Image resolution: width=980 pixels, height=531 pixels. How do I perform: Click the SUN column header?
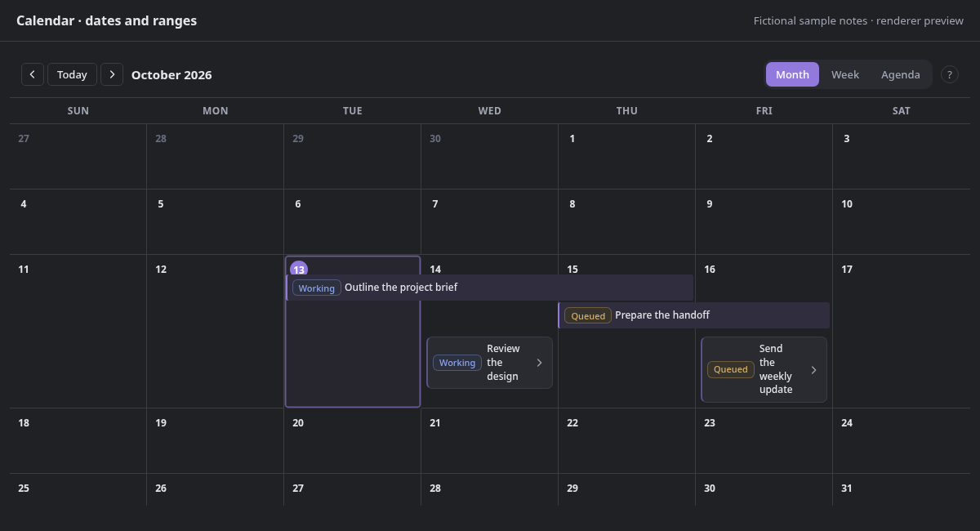[x=78, y=111]
